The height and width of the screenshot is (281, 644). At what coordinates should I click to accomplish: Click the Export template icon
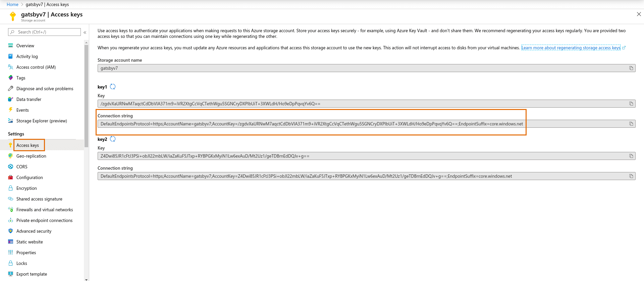[x=11, y=274]
